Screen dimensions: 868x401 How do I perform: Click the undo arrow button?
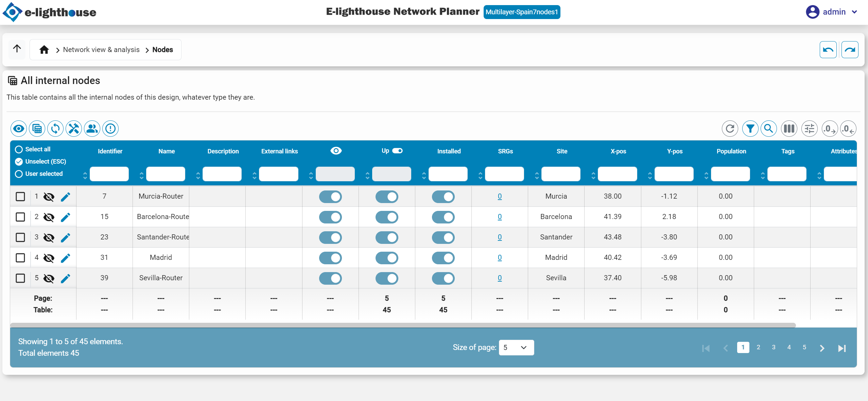pyautogui.click(x=828, y=50)
